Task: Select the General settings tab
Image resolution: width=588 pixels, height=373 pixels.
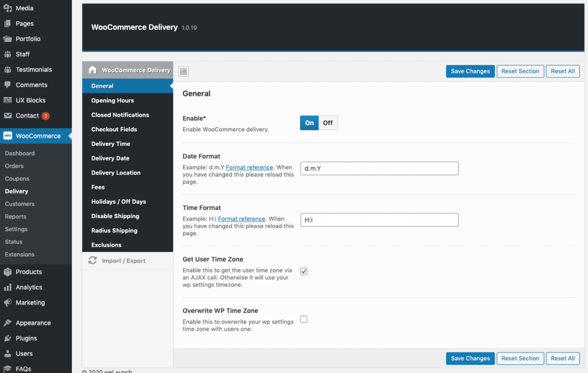Action: tap(127, 86)
